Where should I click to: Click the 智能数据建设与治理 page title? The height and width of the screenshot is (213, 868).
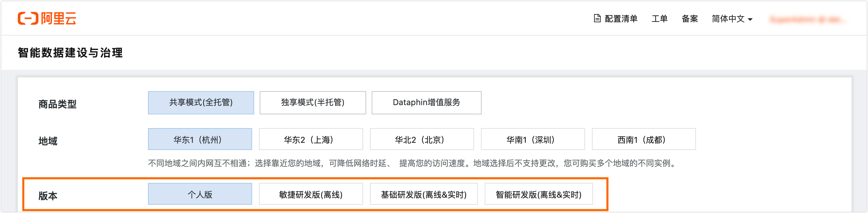[70, 53]
